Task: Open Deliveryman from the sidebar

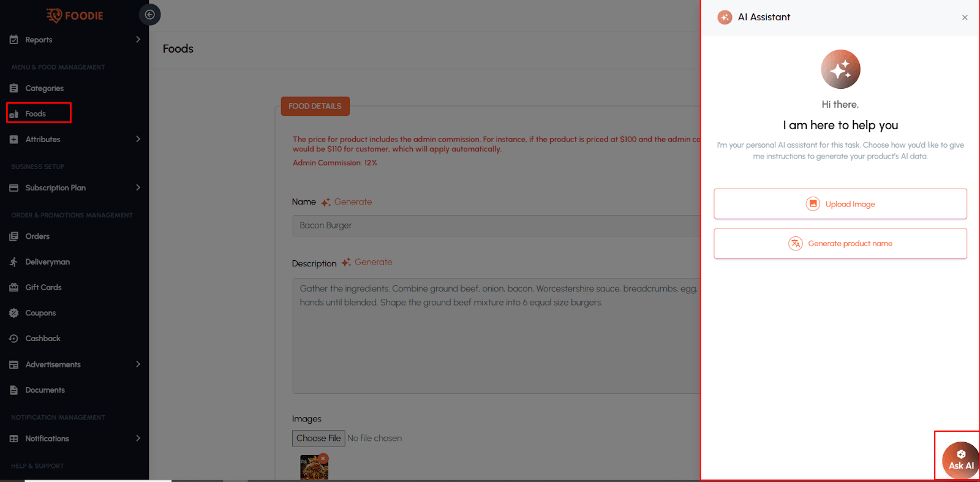Action: click(x=47, y=262)
